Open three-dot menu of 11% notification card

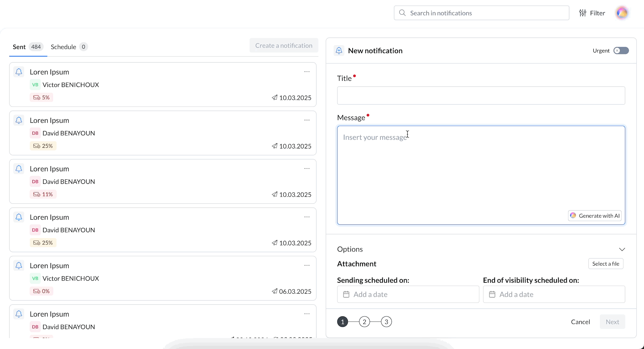pos(307,169)
